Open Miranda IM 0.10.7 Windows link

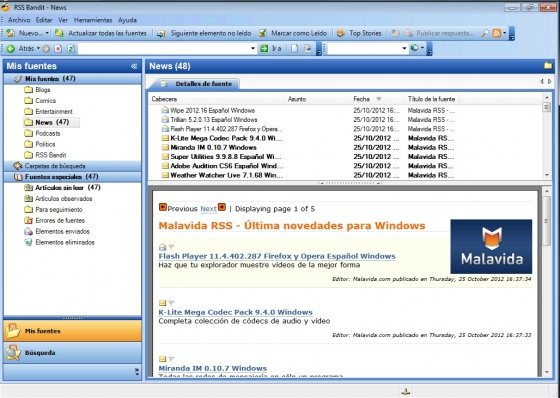click(212, 368)
